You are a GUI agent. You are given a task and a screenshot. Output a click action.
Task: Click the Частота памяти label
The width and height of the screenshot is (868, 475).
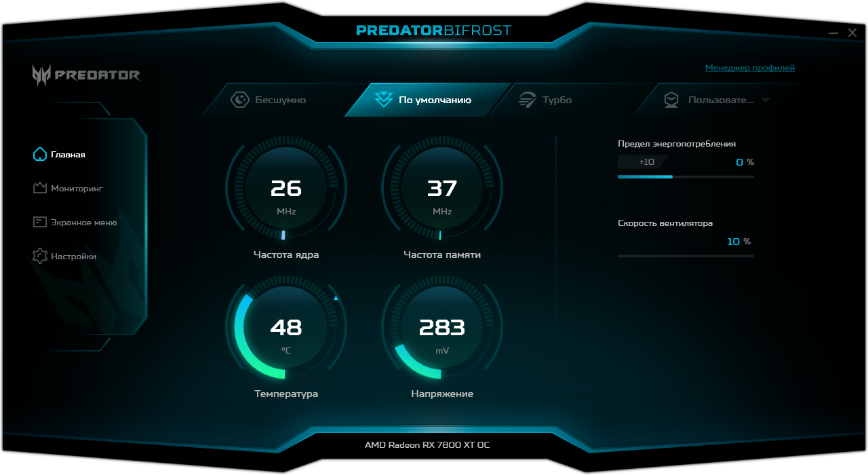coord(442,255)
